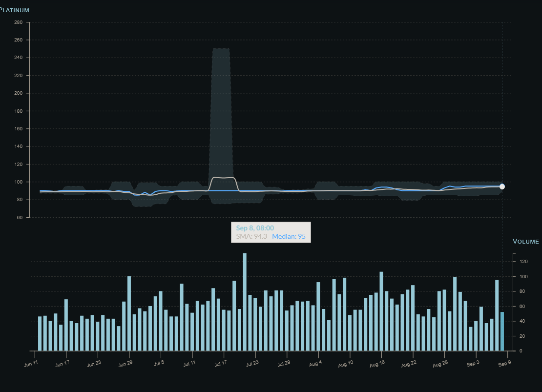Click the 'Aug 28' date label
This screenshot has width=542, height=392.
pyautogui.click(x=440, y=364)
